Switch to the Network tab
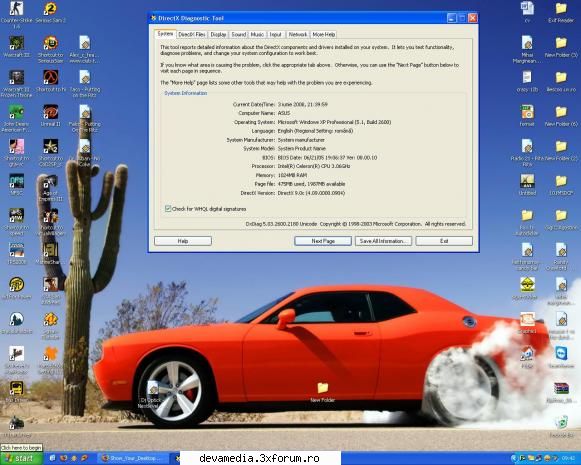Image resolution: width=581 pixels, height=465 pixels. coord(298,34)
